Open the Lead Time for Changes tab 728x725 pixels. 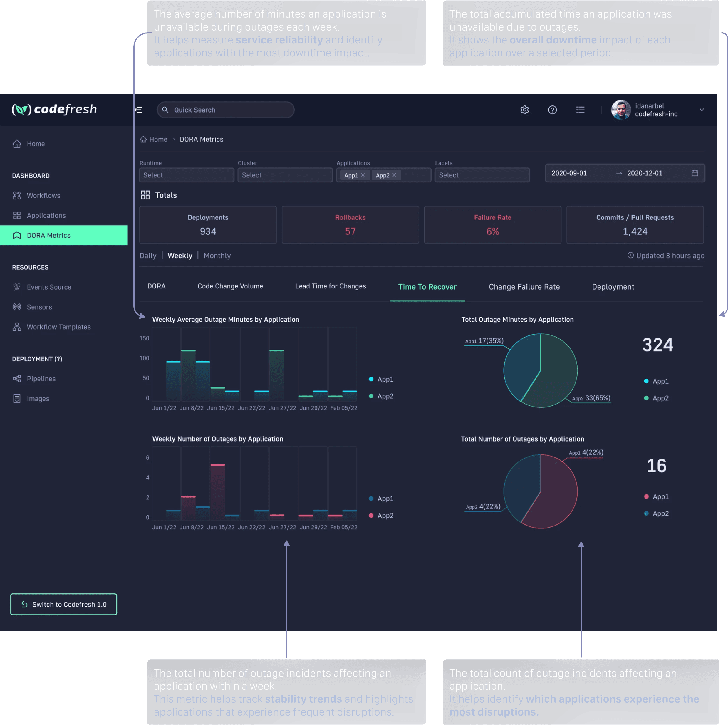tap(330, 286)
